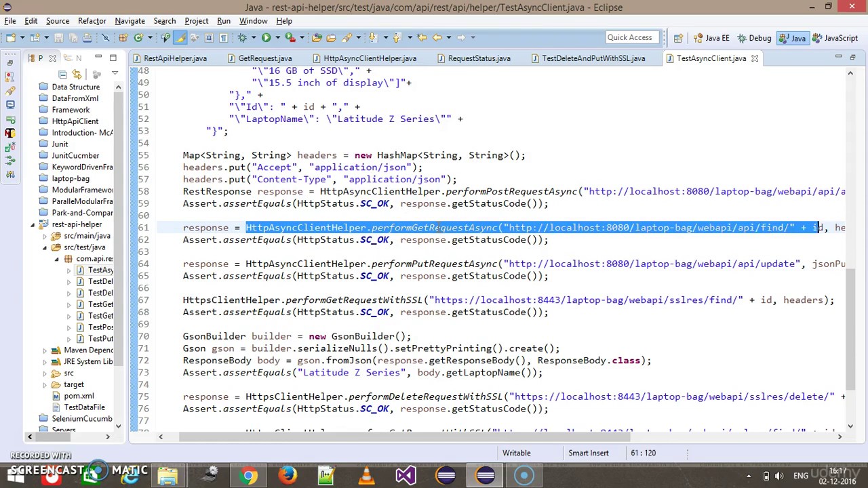The image size is (868, 488).
Task: Close the TestAsyncClient.java tab
Action: [754, 58]
